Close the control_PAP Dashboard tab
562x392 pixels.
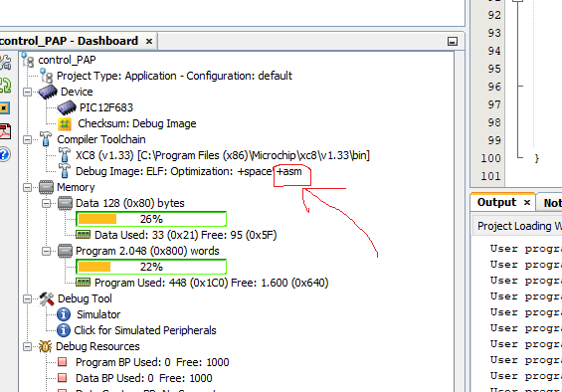point(149,42)
